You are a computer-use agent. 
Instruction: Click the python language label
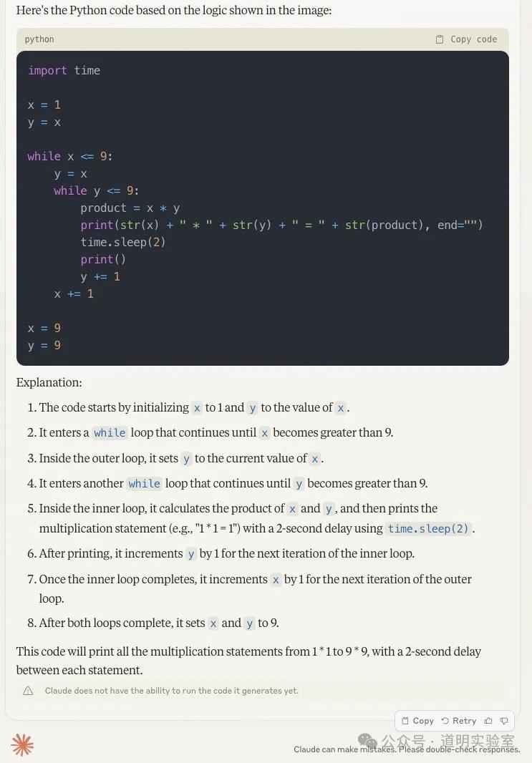coord(39,39)
